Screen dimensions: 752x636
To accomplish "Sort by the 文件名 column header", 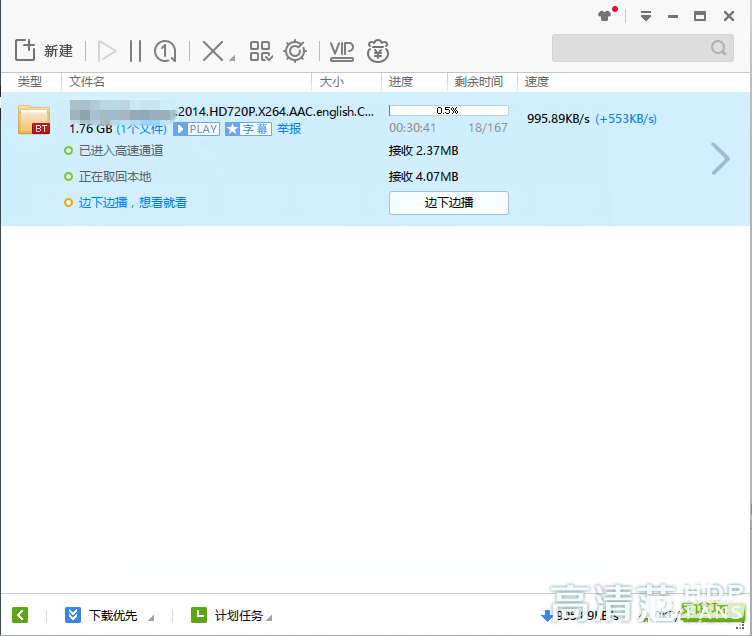I will click(x=87, y=82).
